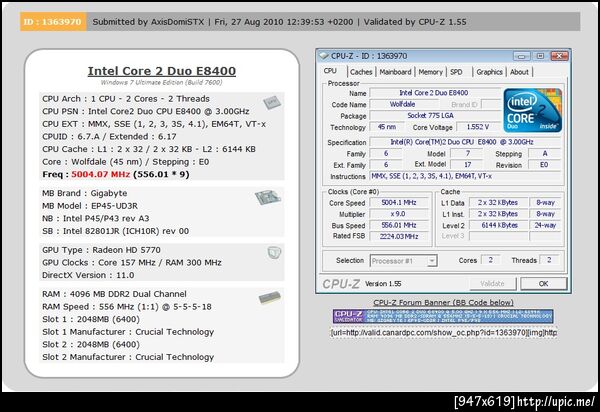Image resolution: width=600 pixels, height=412 pixels.
Task: Switch to the CPU tab
Action: pos(330,71)
